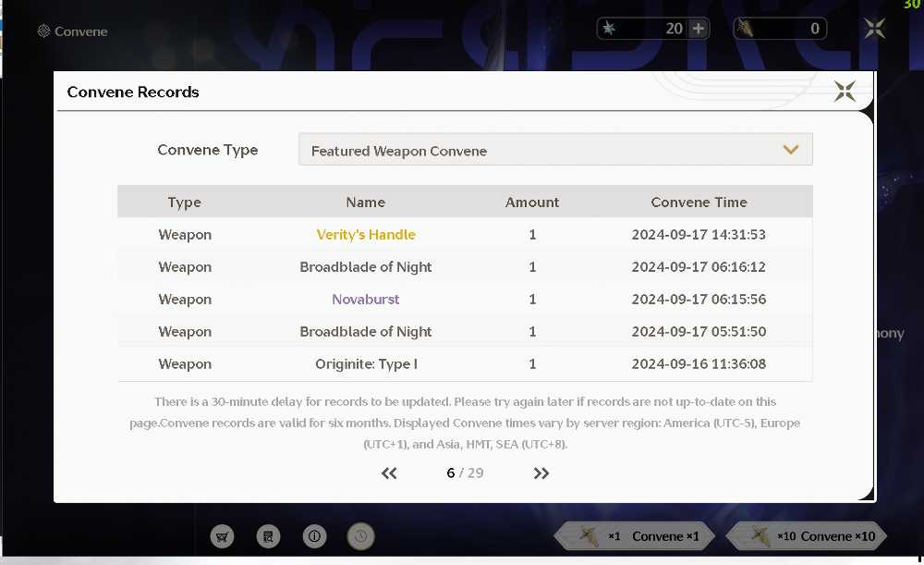
Task: Open the convene details document icon
Action: click(x=268, y=536)
